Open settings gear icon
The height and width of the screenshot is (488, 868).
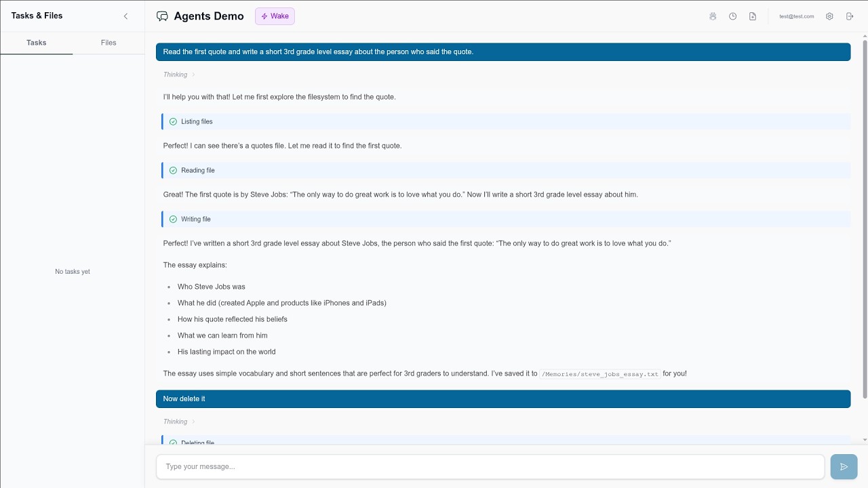(829, 16)
